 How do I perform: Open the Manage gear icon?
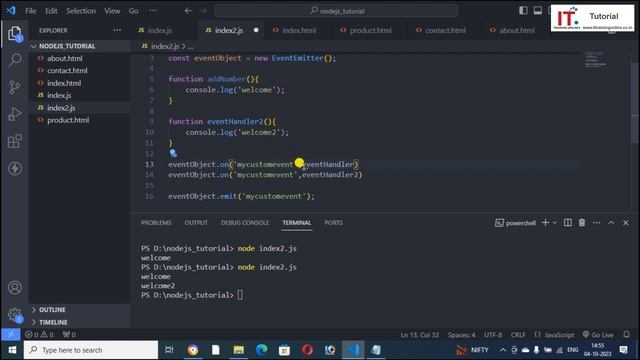[x=15, y=315]
